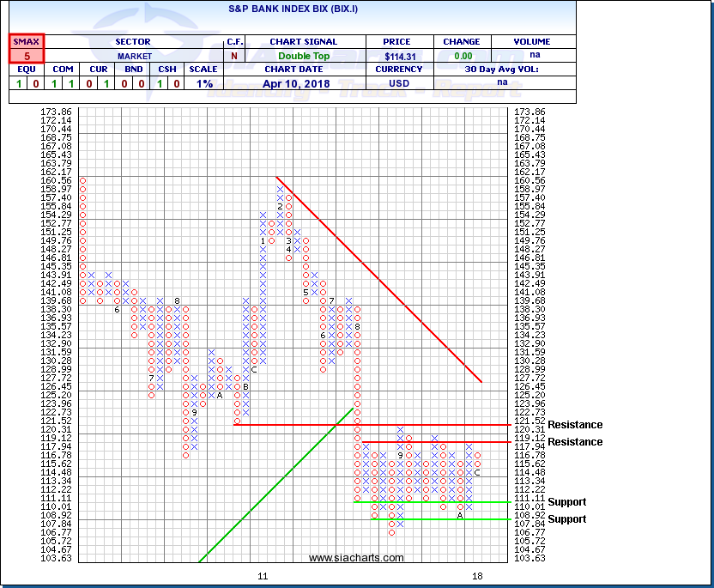Click the Double Top chart signal
The height and width of the screenshot is (588, 714).
tap(303, 55)
